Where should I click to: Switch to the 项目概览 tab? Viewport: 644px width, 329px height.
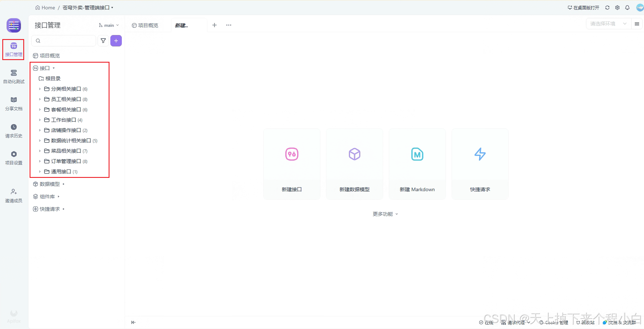point(145,25)
